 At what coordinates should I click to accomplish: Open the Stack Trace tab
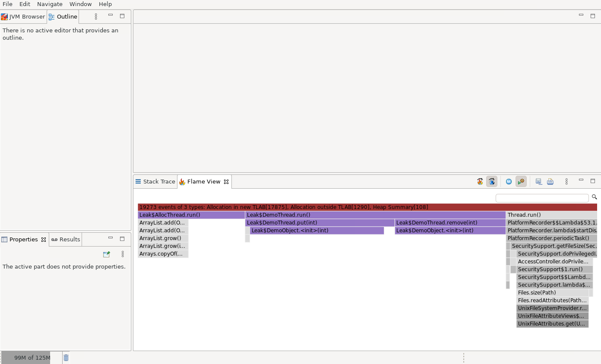click(155, 182)
